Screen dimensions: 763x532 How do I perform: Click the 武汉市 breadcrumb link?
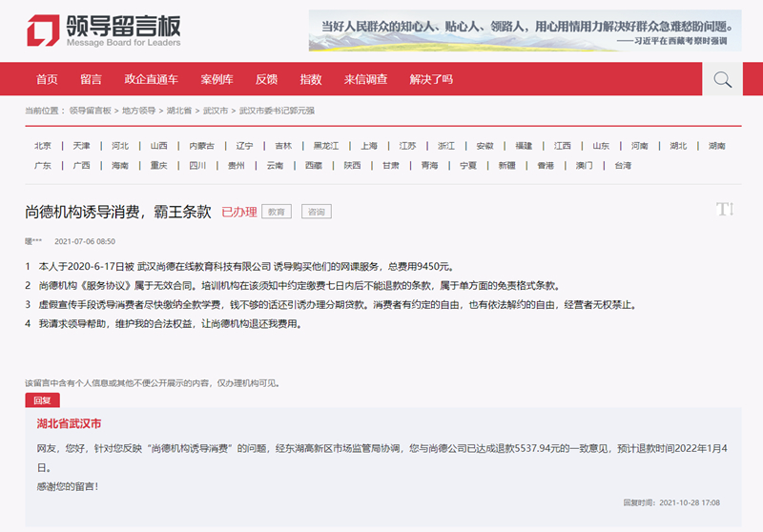tap(215, 111)
